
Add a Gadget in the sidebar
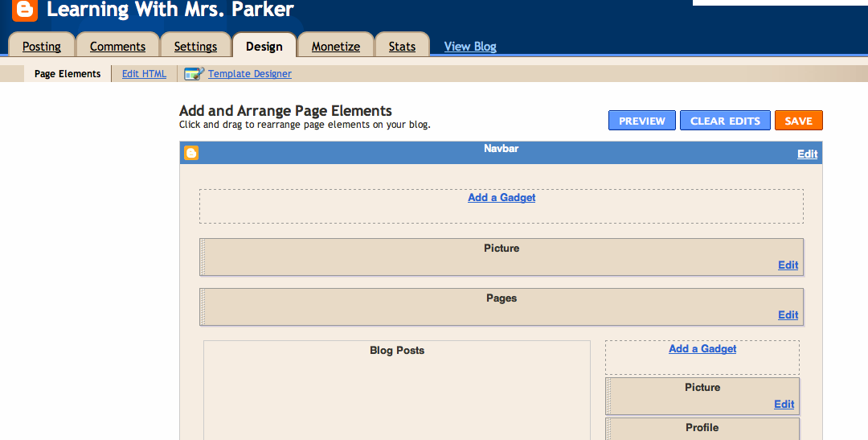click(702, 348)
